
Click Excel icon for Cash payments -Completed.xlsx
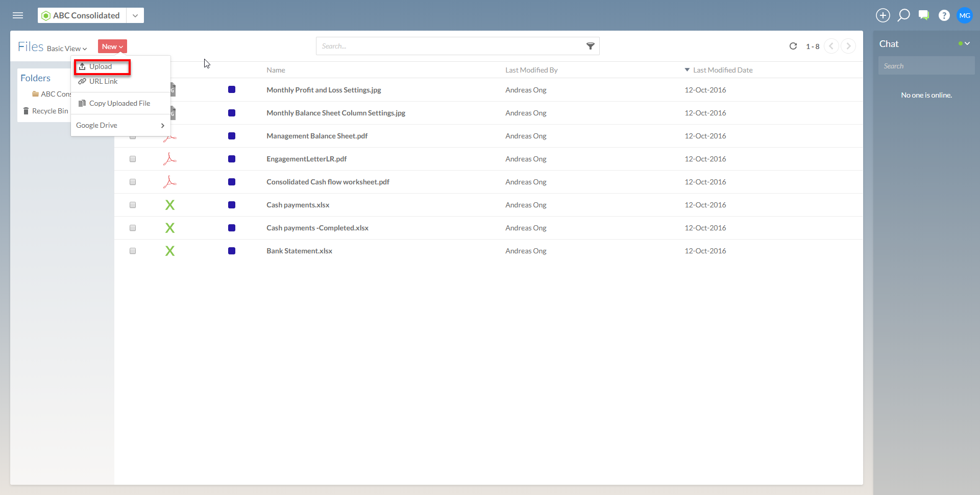click(x=170, y=228)
